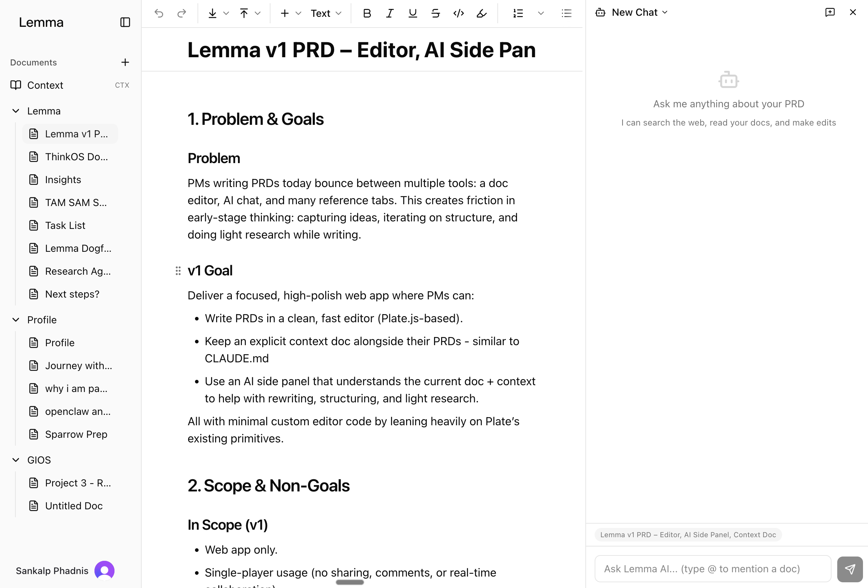Image resolution: width=868 pixels, height=588 pixels.
Task: Click the undo icon in the toolbar
Action: coord(159,13)
